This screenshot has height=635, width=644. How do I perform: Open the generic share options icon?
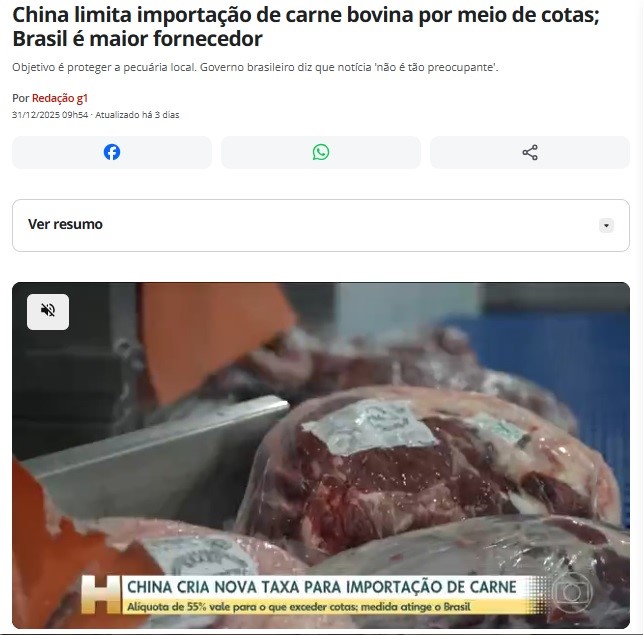530,152
